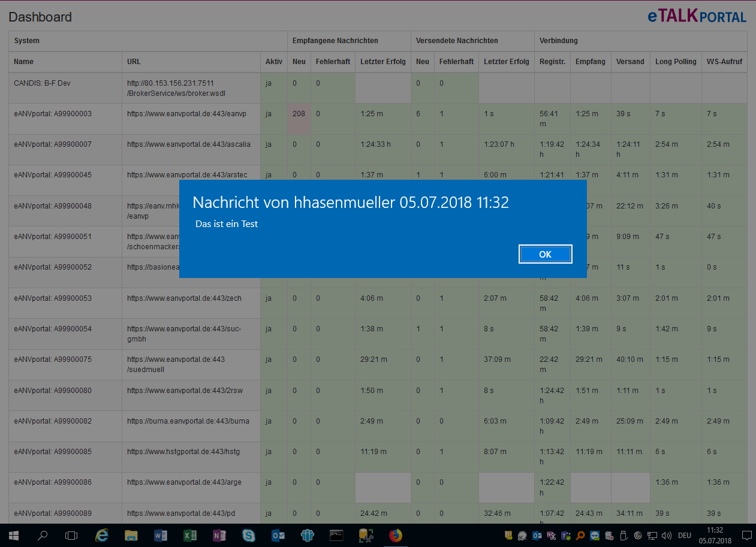
Task: Click the volume icon in system tray
Action: (x=665, y=536)
